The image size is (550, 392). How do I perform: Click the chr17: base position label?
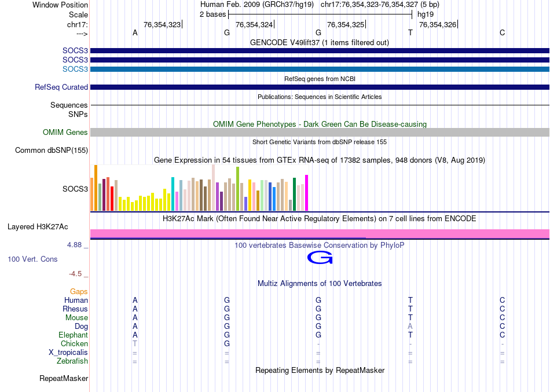tap(77, 24)
